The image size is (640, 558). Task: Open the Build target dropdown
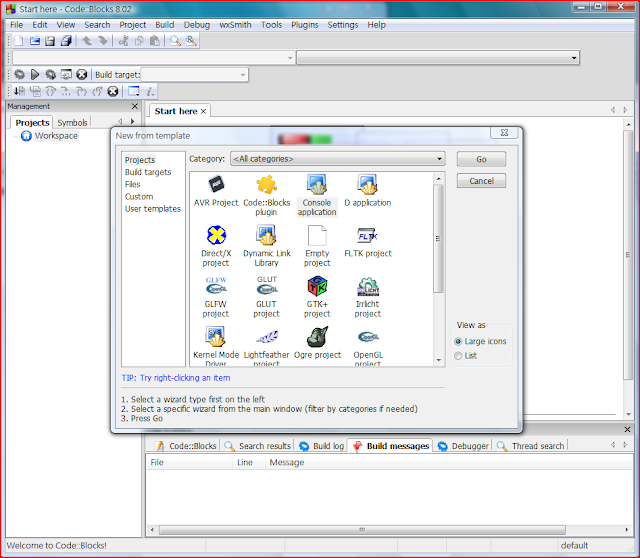click(x=194, y=75)
